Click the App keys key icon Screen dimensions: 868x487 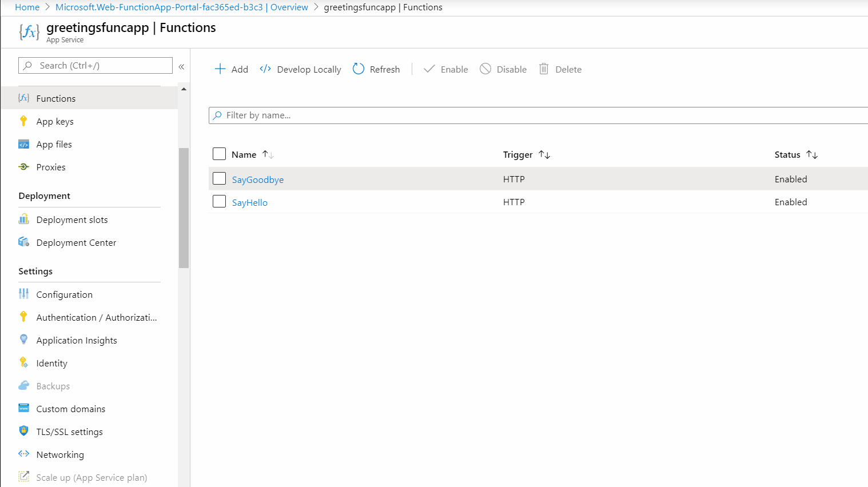point(23,121)
